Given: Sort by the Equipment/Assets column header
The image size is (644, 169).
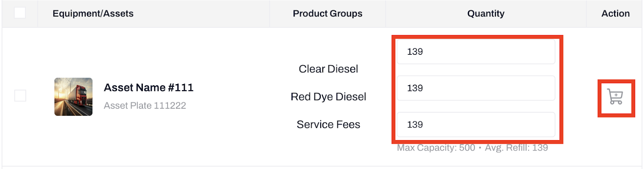Looking at the screenshot, I should pyautogui.click(x=93, y=14).
